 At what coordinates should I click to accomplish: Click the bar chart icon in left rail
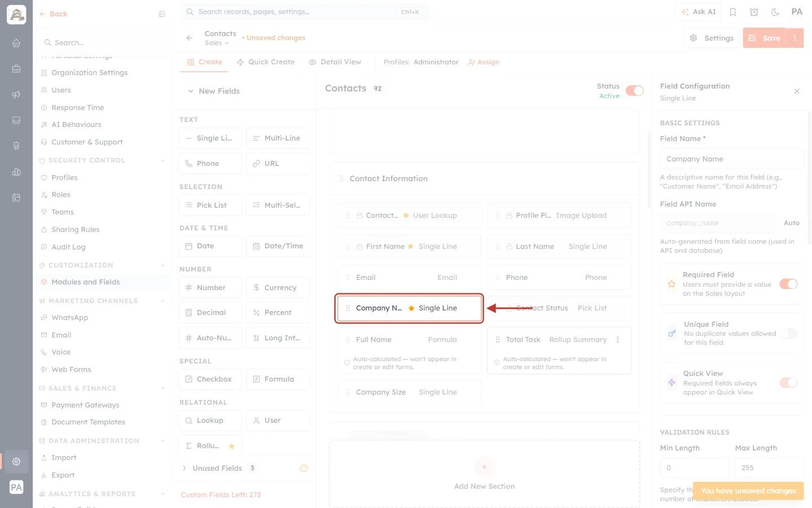16,172
